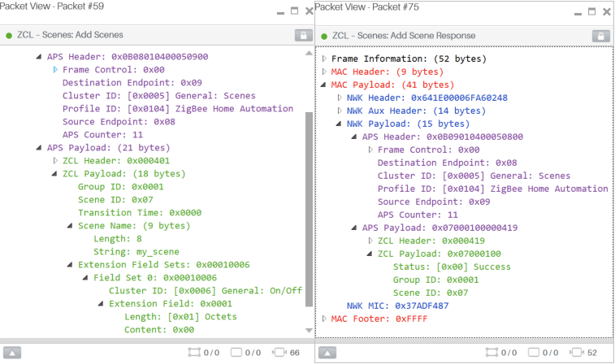Click the green status dot beside Add Scenes
Viewport: 615px width, 364px height.
(9, 36)
